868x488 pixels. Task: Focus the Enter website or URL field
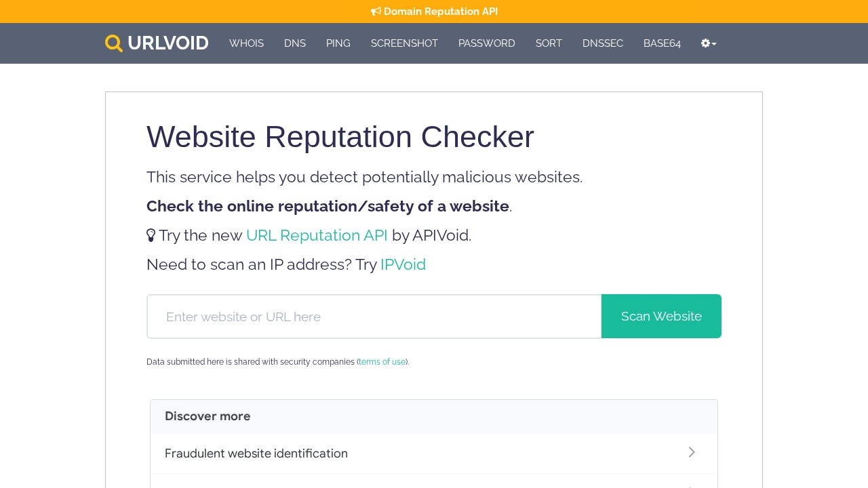[374, 317]
